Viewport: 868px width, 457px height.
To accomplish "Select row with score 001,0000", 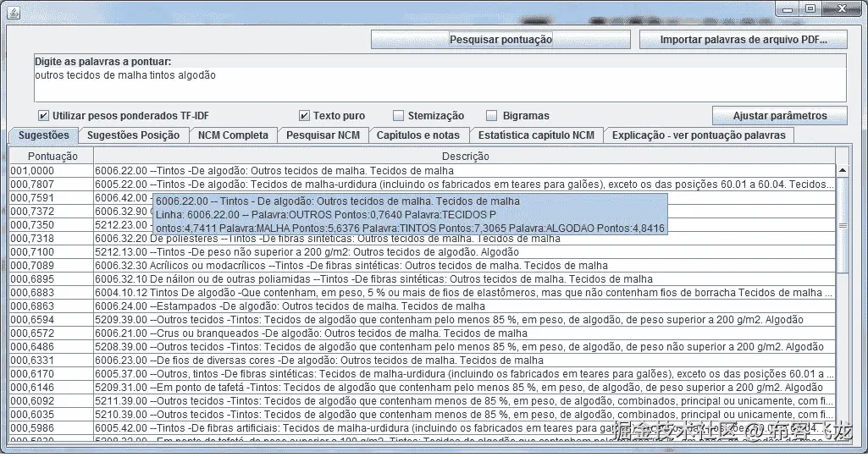I will tap(423, 171).
